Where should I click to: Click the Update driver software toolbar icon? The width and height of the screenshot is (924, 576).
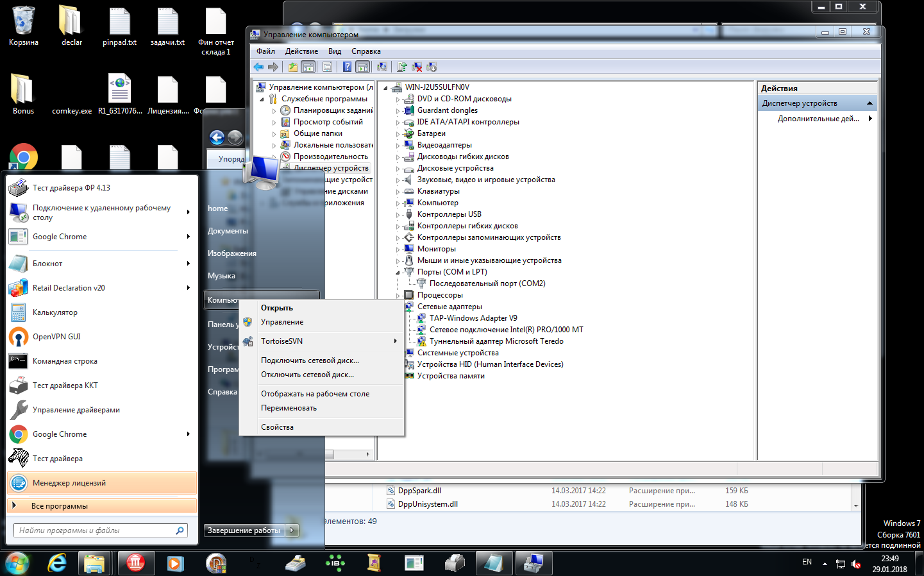402,67
